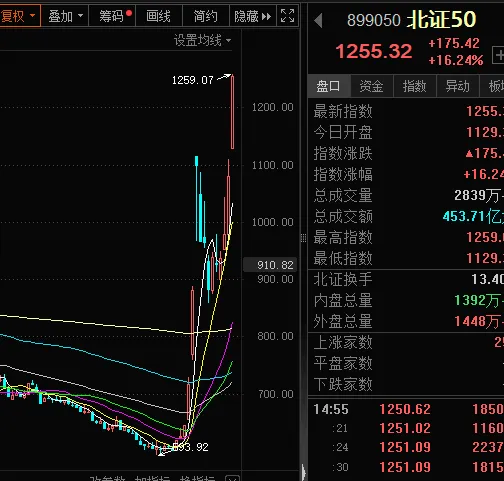Click the :30 tick time entry
504x481 pixels.
point(340,467)
